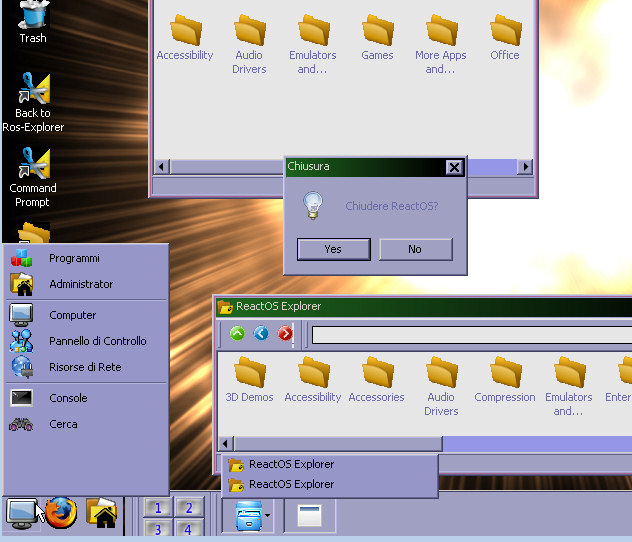Screen dimensions: 632x542
Task: Launch Firefox from the taskbar
Action: tap(61, 513)
